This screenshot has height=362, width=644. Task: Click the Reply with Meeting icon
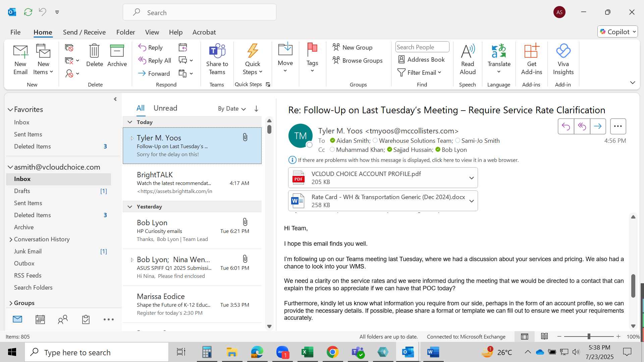point(183,48)
